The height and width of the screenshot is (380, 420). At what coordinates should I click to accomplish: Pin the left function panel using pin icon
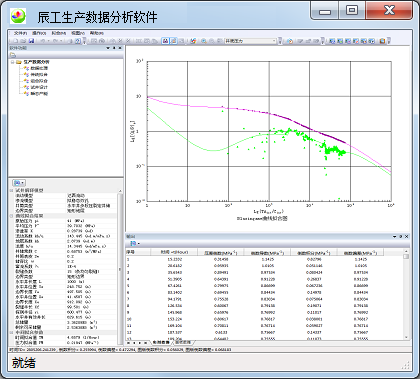114,48
